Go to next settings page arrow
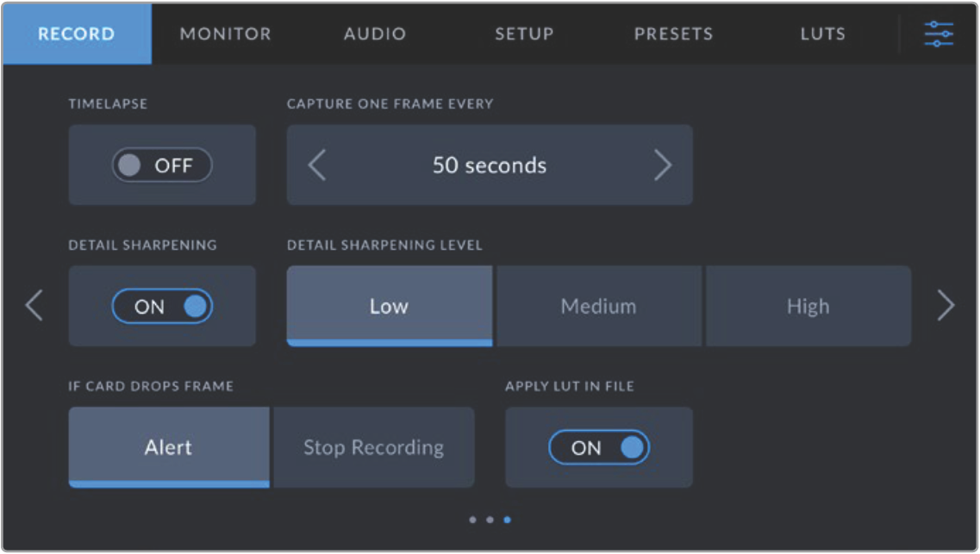Screen dimensions: 980x554 pos(946,306)
